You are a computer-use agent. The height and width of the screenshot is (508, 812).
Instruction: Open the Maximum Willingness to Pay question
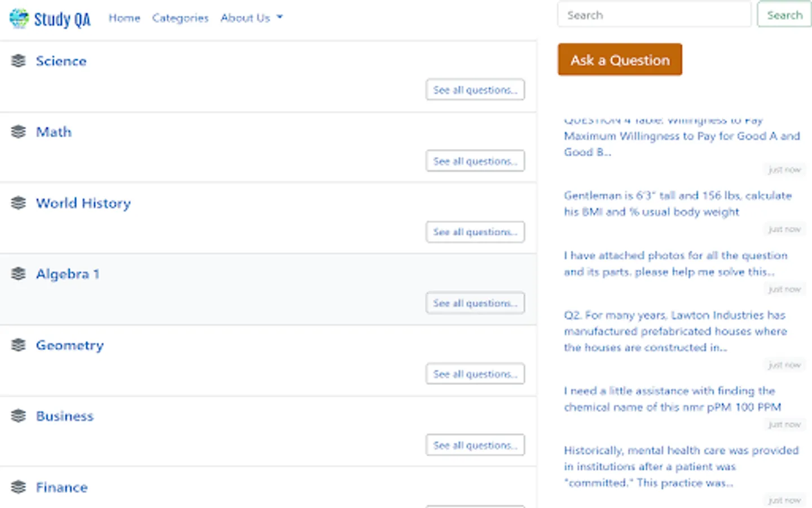pos(682,137)
